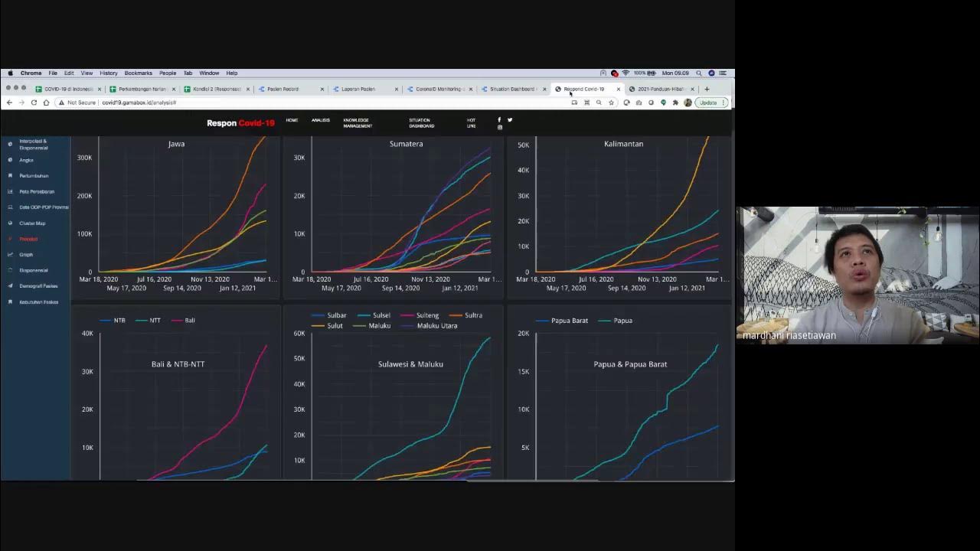Screen dimensions: 980x551
Task: Select the Eksponensial sidebar icon
Action: click(x=10, y=270)
